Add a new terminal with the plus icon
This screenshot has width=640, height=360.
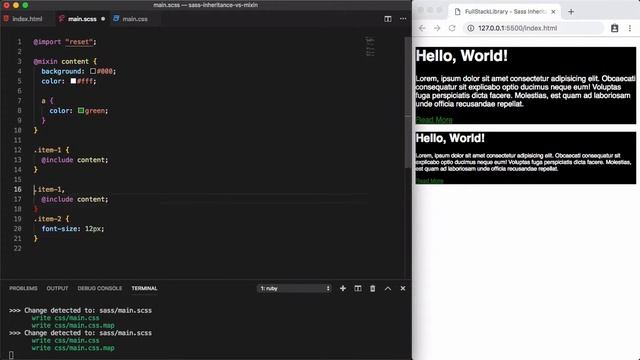coord(342,288)
